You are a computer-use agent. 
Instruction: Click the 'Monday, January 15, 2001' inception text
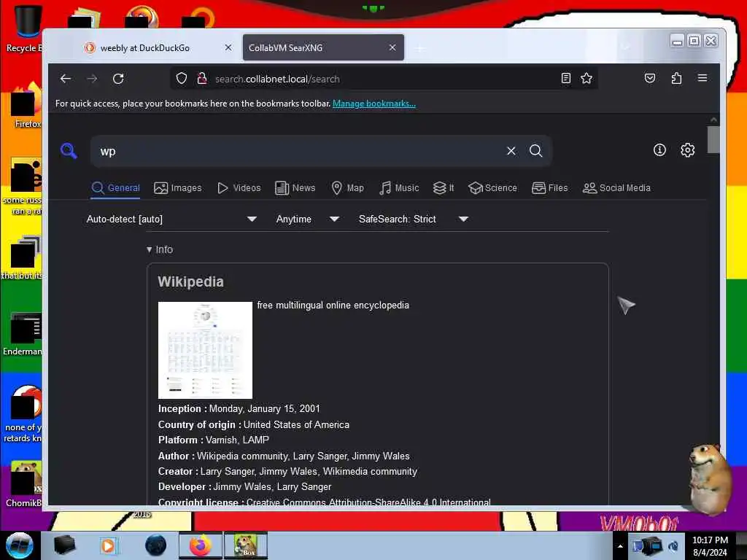tap(264, 408)
